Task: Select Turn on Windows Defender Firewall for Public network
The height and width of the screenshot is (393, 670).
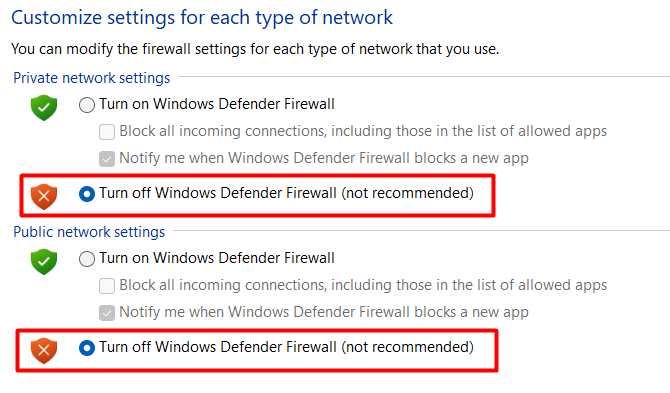Action: [87, 259]
